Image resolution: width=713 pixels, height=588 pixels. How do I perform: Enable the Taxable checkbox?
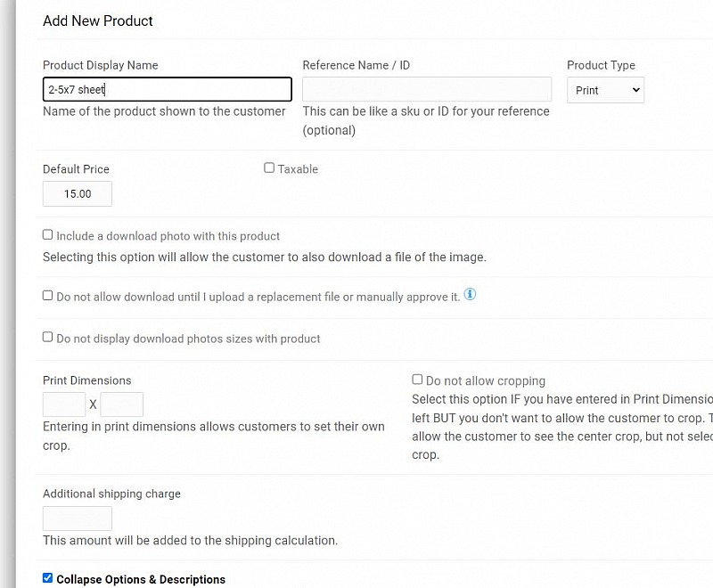tap(269, 167)
